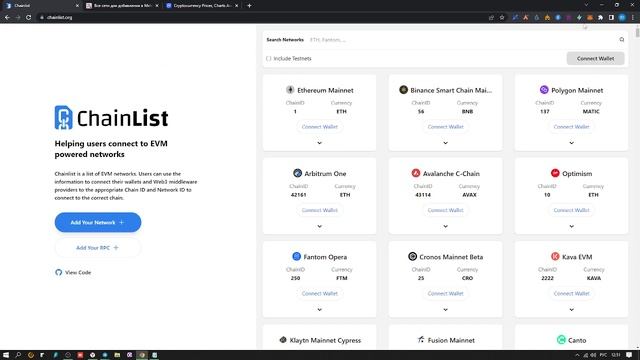Viewport: 640px width, 360px height.
Task: Expand the Kava EVM card chevron
Action: pos(571,309)
